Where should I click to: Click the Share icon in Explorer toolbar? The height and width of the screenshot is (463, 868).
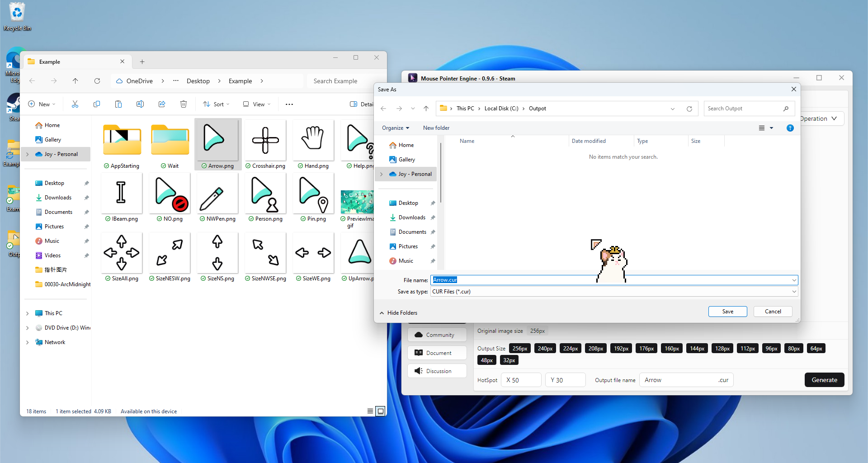pos(162,104)
